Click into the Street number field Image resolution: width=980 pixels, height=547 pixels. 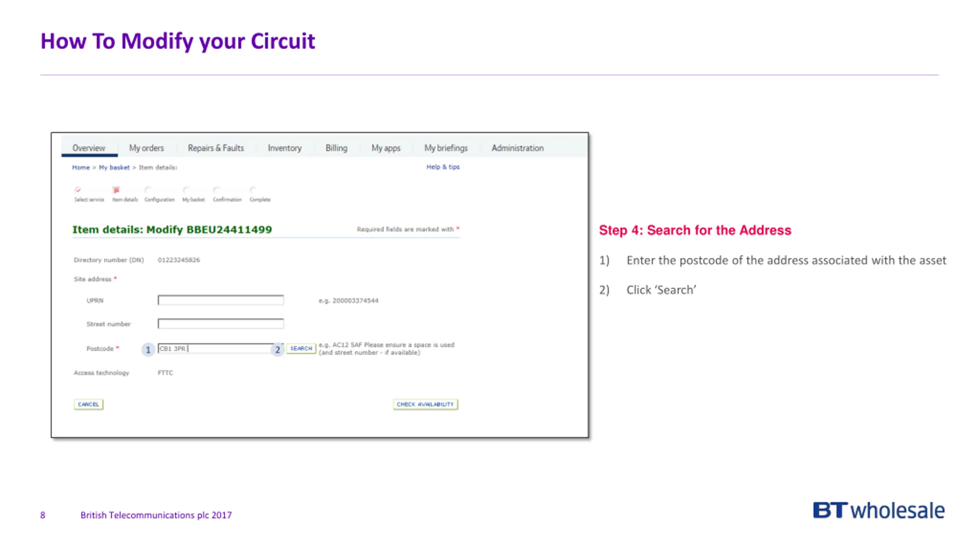(x=221, y=324)
